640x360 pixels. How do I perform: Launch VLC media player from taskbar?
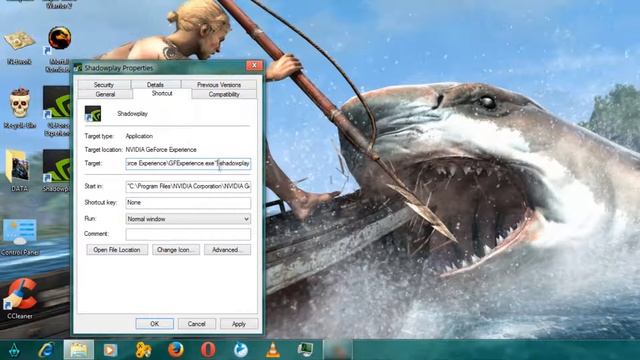[x=273, y=350]
